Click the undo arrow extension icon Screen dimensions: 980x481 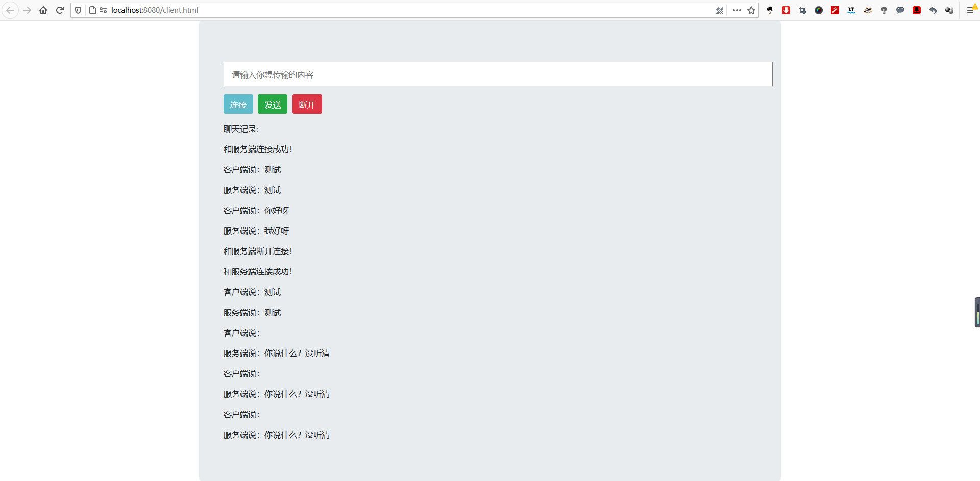click(933, 10)
